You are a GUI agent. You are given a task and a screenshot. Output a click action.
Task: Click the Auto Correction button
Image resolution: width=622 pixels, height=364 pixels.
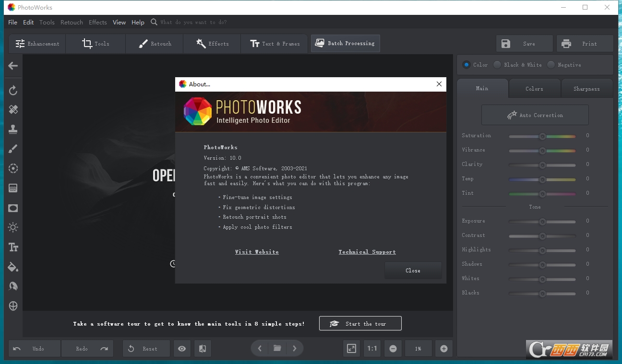(535, 115)
